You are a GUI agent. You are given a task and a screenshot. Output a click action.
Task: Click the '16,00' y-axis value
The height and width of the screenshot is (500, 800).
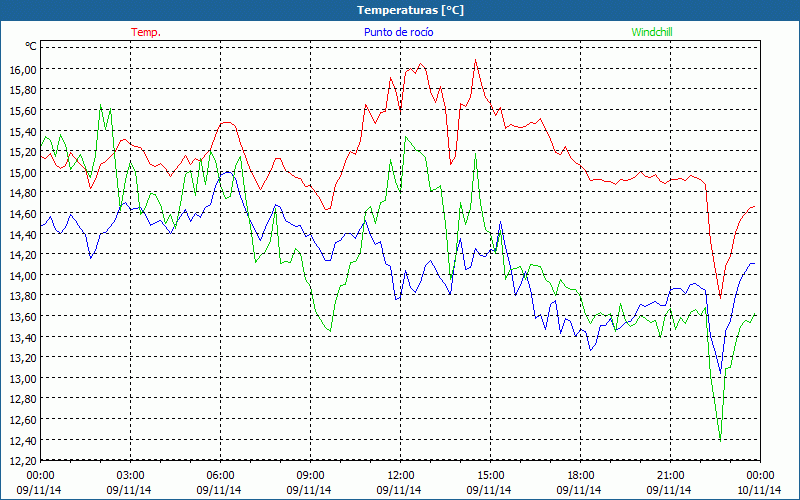(x=23, y=69)
